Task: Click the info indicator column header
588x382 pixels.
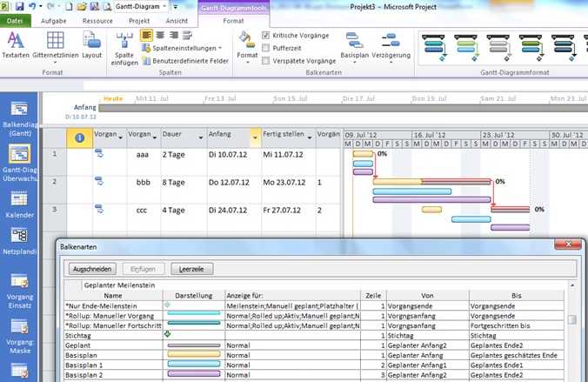Action: [x=79, y=137]
